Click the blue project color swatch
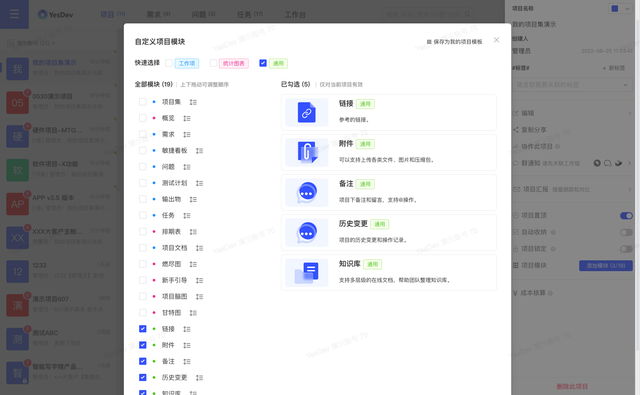This screenshot has width=640, height=395. pos(615,9)
